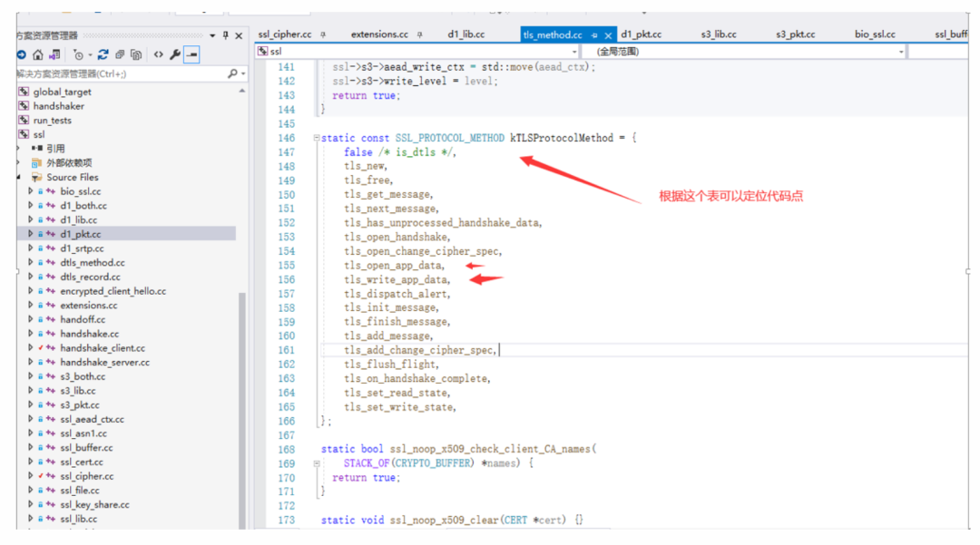Click the View Code angle-brackets icon
The image size is (980, 545).
point(158,54)
